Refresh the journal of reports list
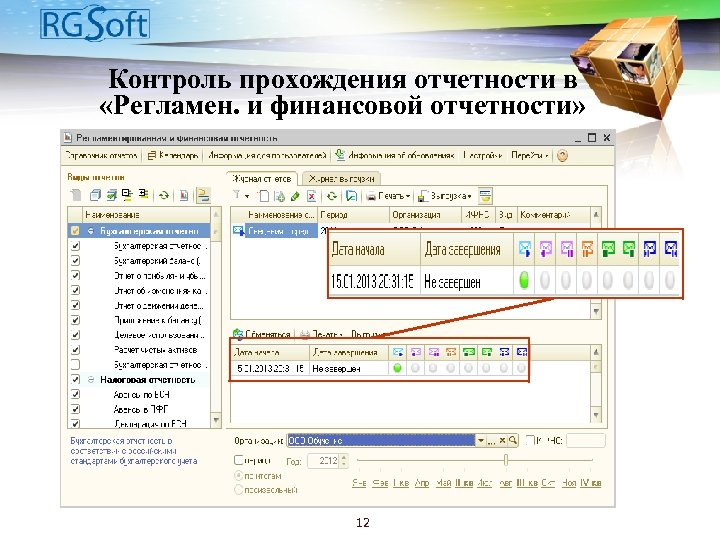 332,196
